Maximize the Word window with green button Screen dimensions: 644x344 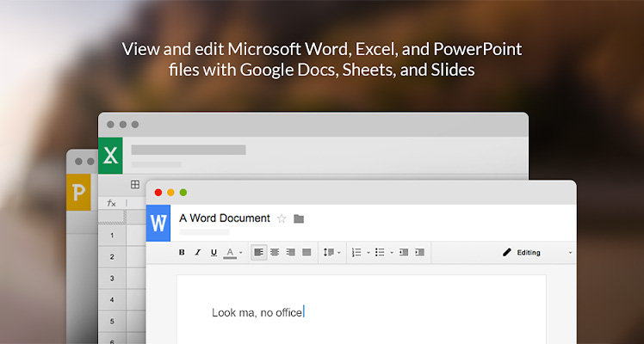(183, 193)
